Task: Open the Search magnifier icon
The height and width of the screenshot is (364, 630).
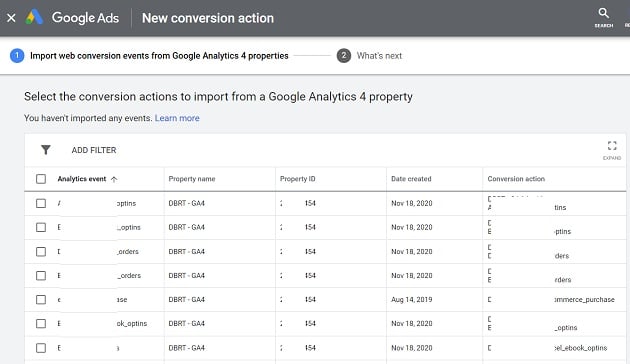Action: point(603,13)
